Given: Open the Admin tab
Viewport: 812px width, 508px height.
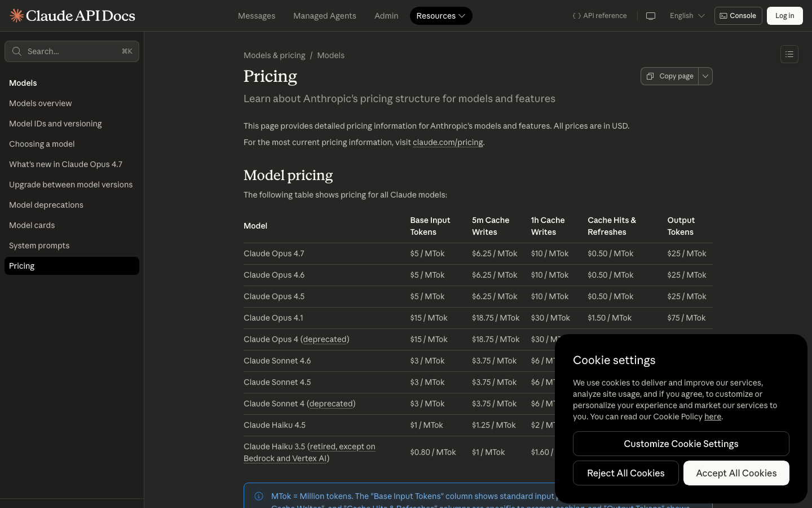Looking at the screenshot, I should pyautogui.click(x=386, y=16).
